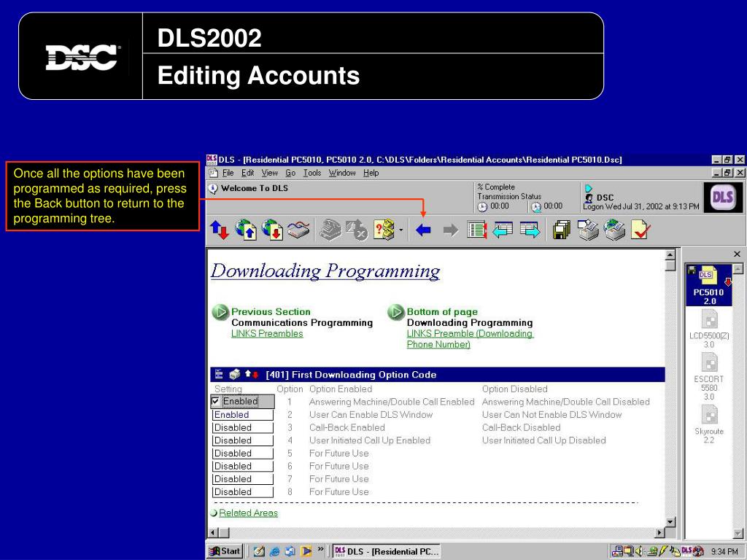Image resolution: width=747 pixels, height=560 pixels.
Task: Click the green Bottom of page play icon
Action: 395,312
